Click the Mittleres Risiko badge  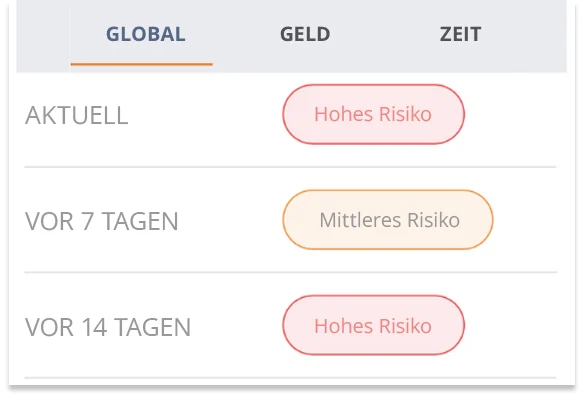click(387, 220)
